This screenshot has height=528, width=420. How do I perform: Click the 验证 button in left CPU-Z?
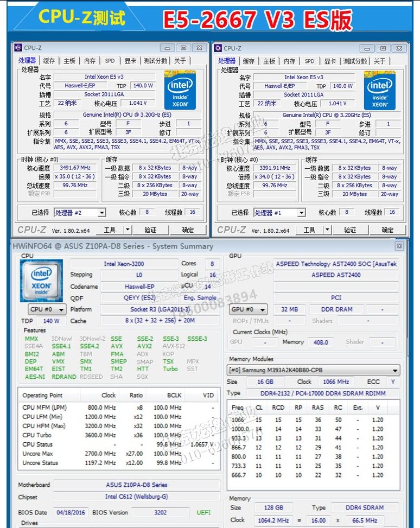tap(150, 230)
